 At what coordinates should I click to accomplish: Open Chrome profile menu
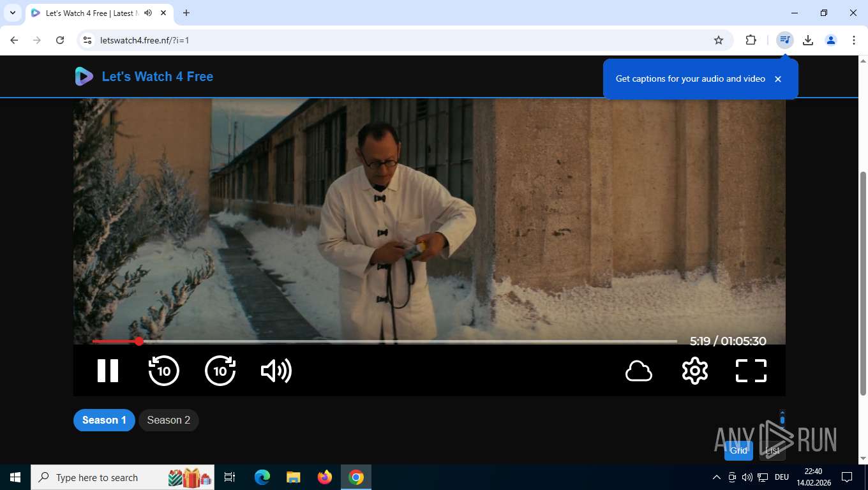point(831,40)
